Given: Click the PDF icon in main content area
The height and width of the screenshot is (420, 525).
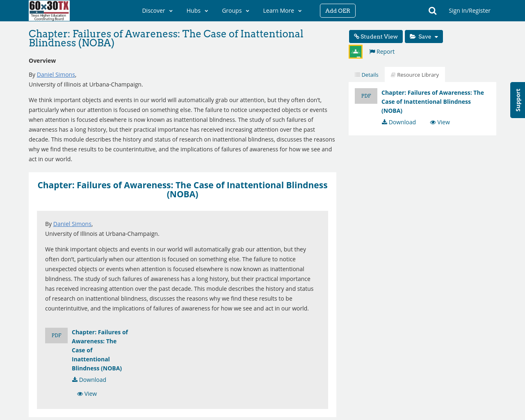Looking at the screenshot, I should pyautogui.click(x=56, y=334).
